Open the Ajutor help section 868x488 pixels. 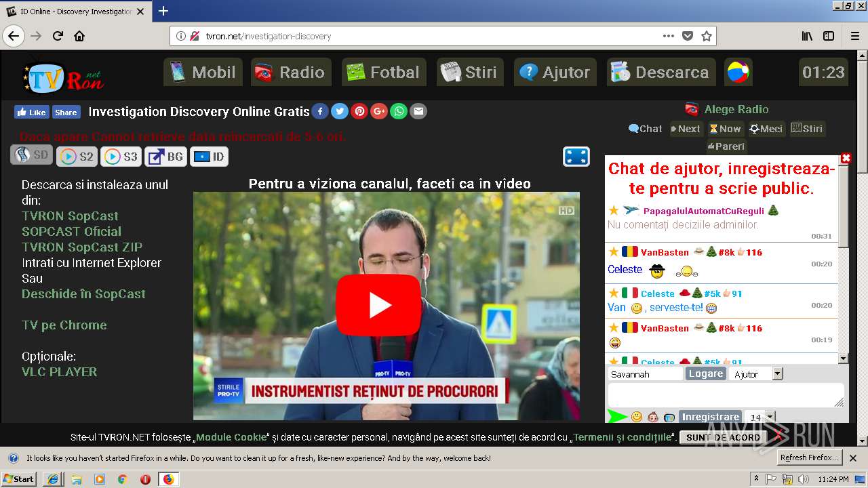pos(555,72)
